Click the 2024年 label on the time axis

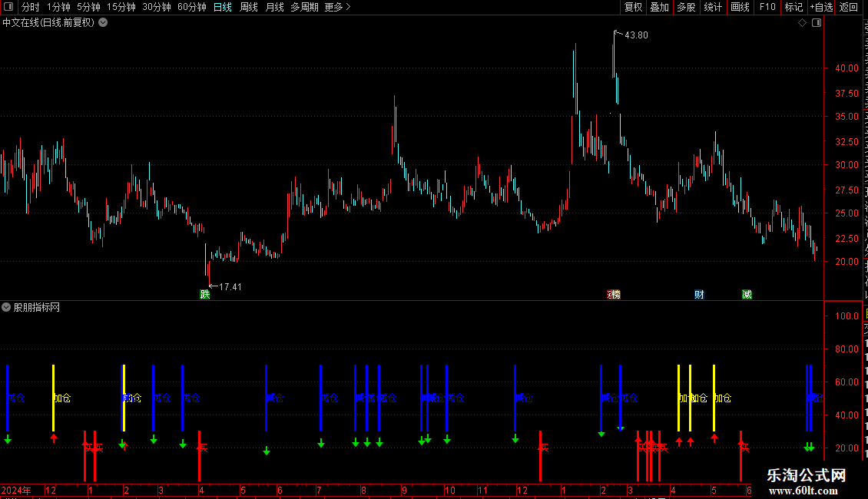[16, 490]
